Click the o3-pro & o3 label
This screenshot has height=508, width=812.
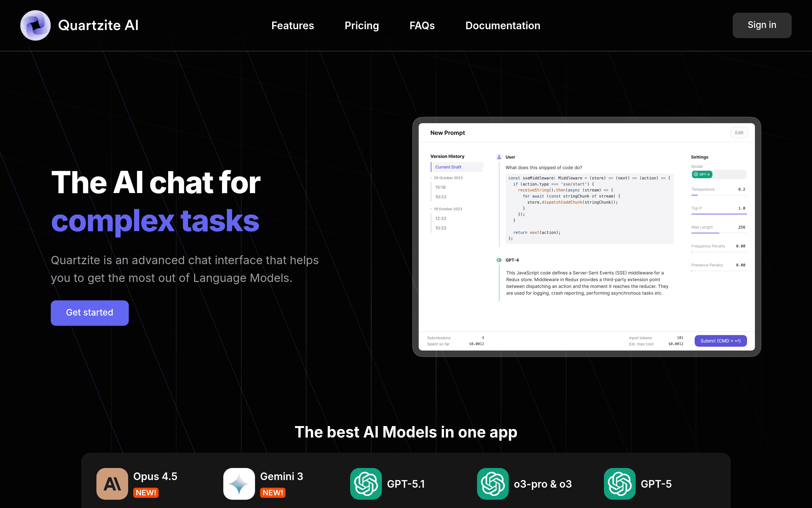coord(543,484)
